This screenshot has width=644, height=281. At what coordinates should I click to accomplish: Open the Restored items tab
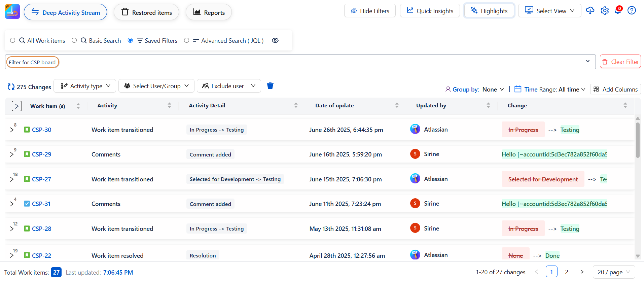pyautogui.click(x=146, y=12)
